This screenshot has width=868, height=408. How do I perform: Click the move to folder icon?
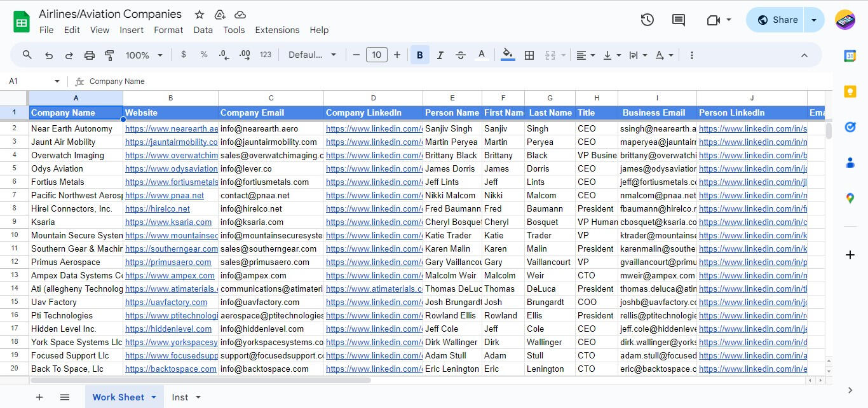pyautogui.click(x=220, y=15)
